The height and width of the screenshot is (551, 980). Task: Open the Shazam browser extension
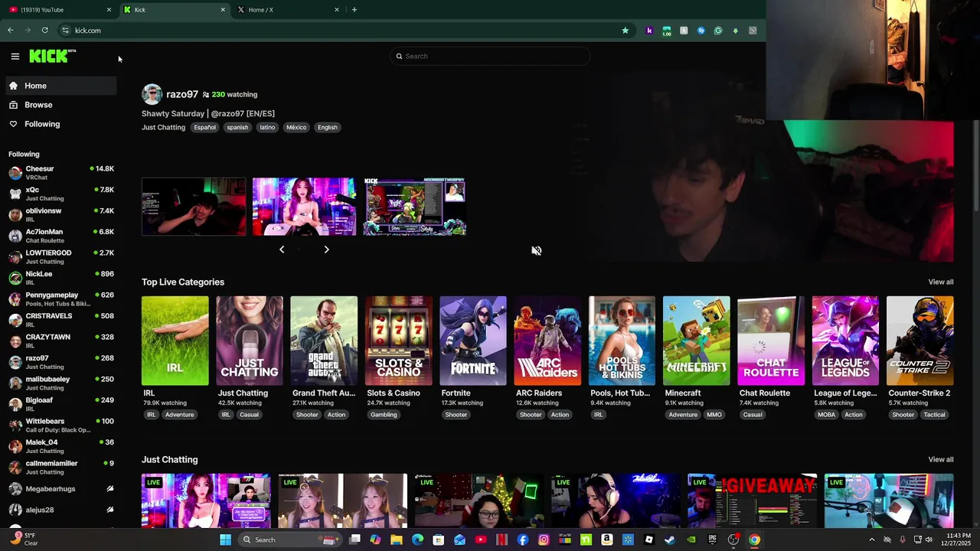pos(701,31)
